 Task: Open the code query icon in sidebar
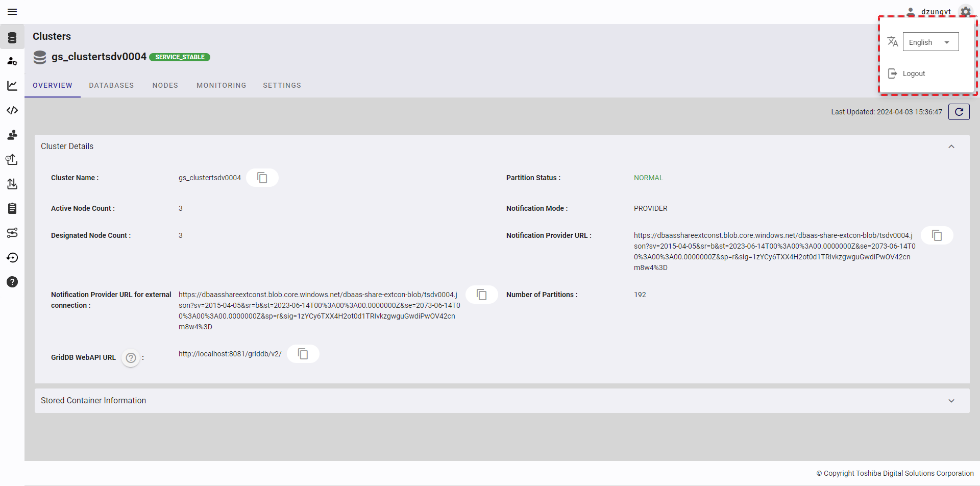[x=12, y=110]
